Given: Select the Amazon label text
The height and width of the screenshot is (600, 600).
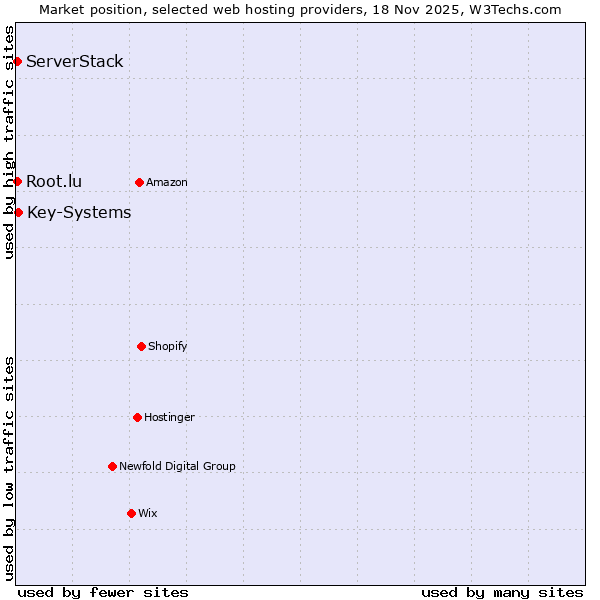Looking at the screenshot, I should 167,183.
